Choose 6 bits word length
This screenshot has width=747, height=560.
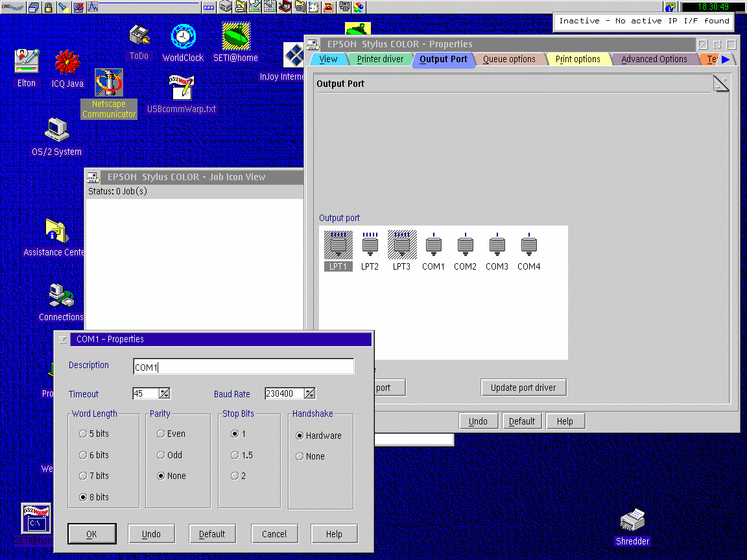tap(94, 455)
